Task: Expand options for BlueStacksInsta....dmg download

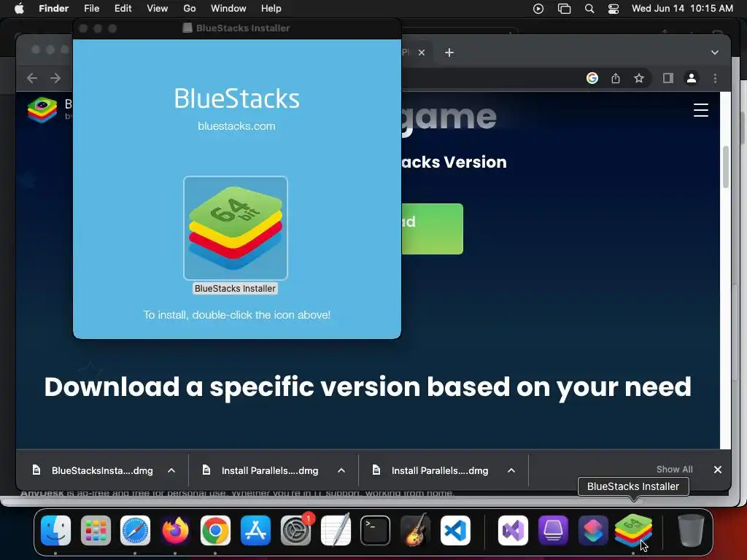Action: 171,470
